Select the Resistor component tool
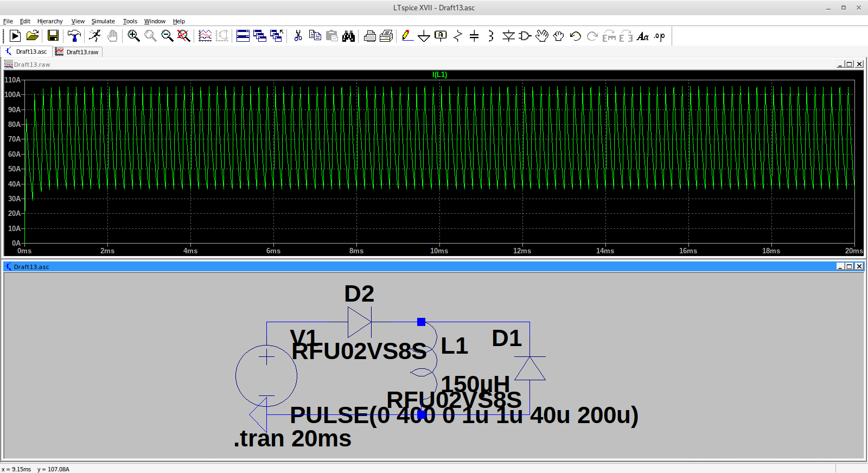Image resolution: width=868 pixels, height=473 pixels. tap(457, 36)
